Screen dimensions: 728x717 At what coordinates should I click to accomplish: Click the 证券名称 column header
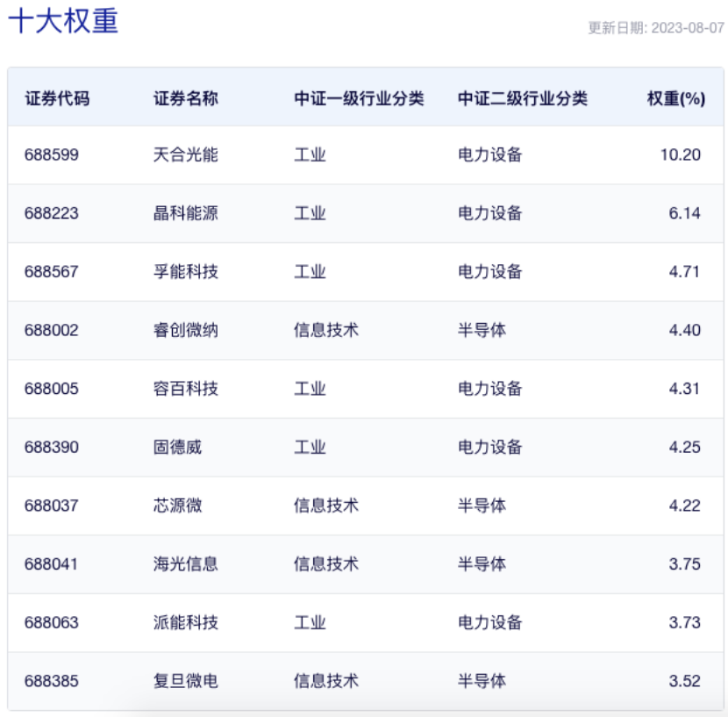pos(186,98)
